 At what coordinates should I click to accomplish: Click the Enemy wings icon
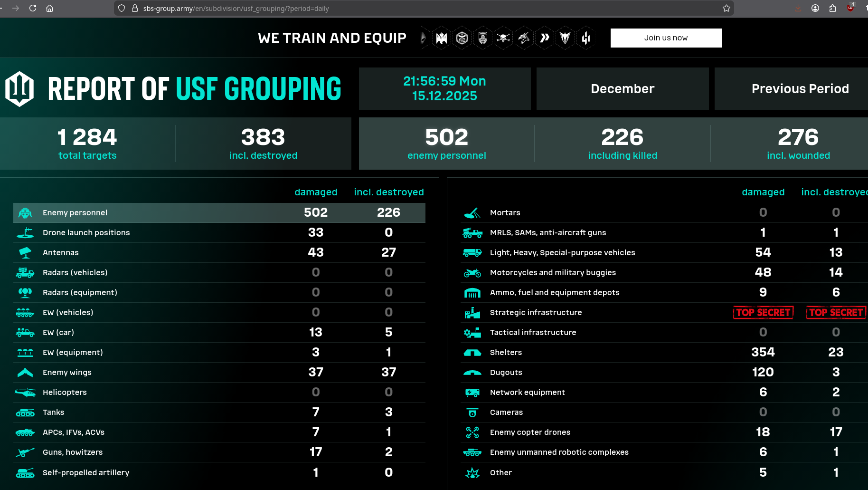25,373
